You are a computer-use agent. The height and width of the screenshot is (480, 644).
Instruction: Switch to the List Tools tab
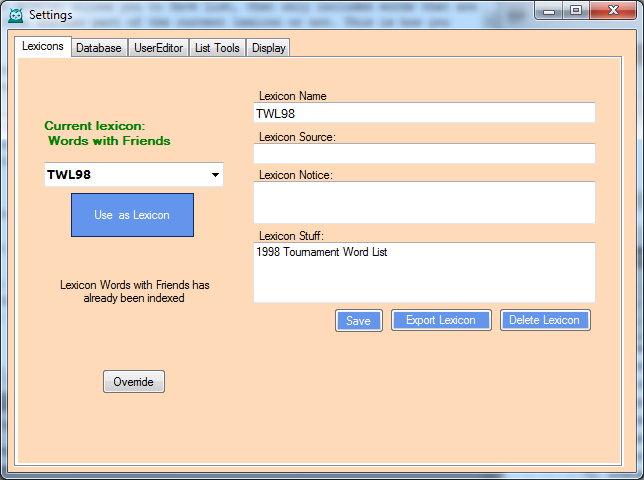tap(217, 48)
